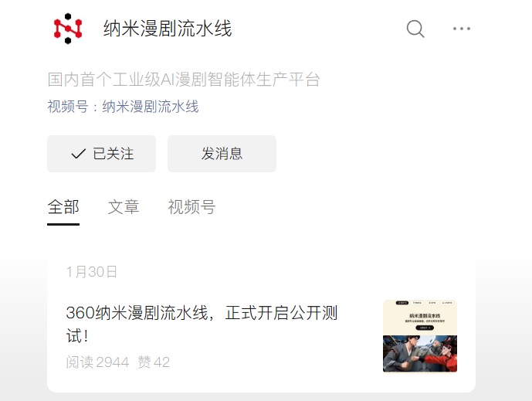Select the 全部 tab
This screenshot has height=401, width=532.
[63, 207]
